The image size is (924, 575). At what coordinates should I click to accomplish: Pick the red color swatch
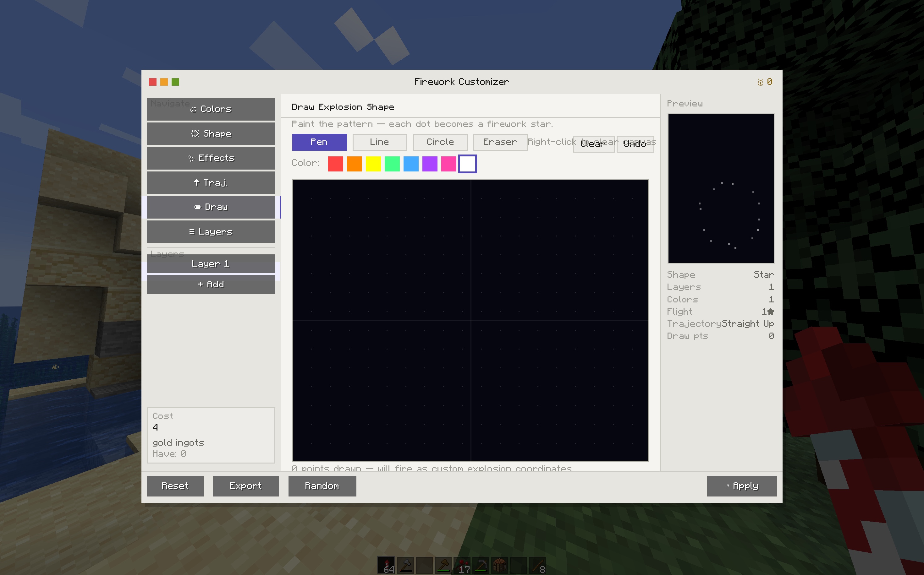[x=336, y=164]
